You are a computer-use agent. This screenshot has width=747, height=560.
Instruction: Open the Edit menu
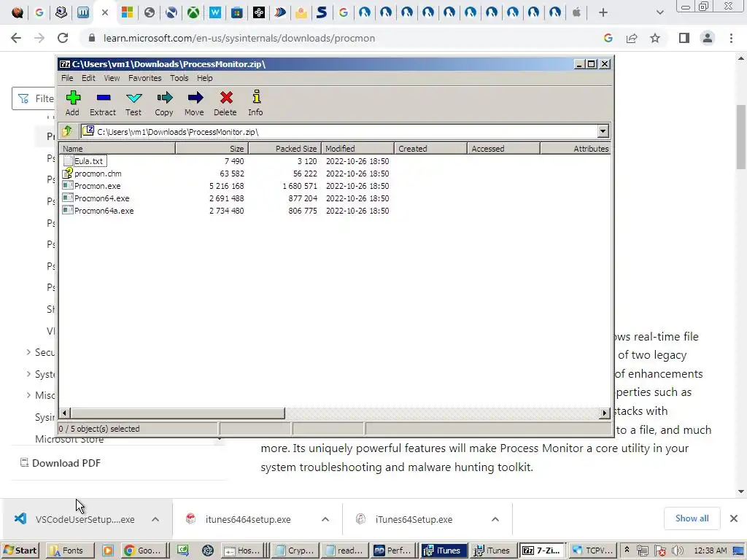click(x=88, y=78)
